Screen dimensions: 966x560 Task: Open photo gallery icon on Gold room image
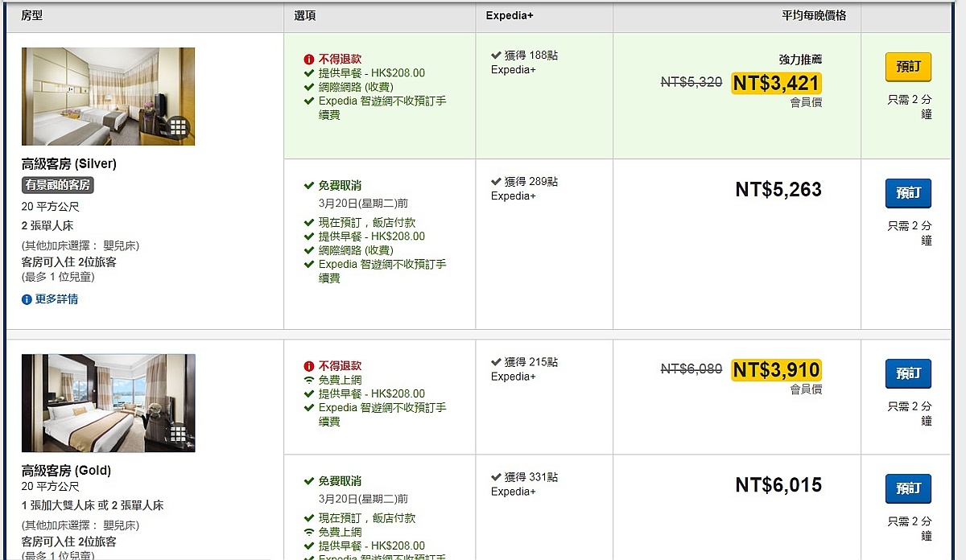178,434
